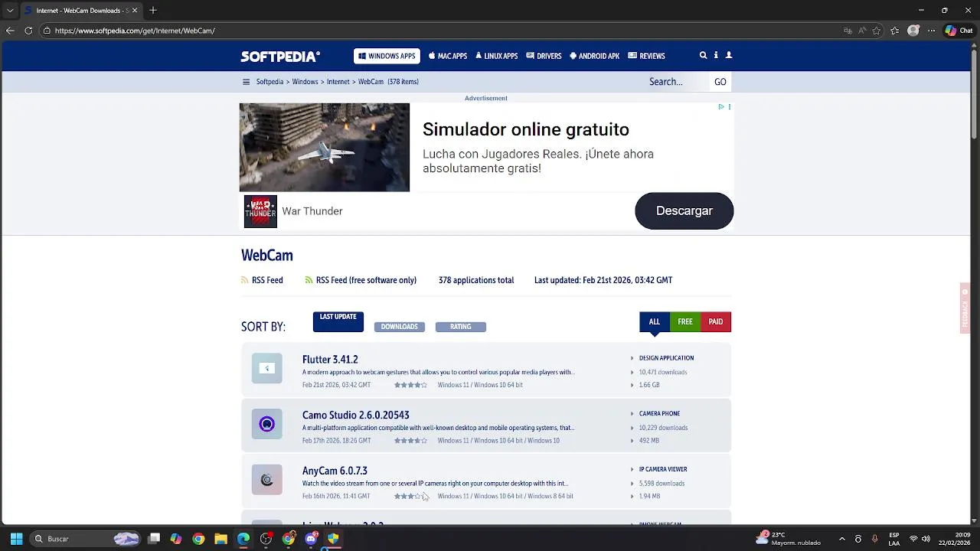Viewport: 980px width, 551px height.
Task: Open Google Chrome from the taskbar
Action: [198, 539]
